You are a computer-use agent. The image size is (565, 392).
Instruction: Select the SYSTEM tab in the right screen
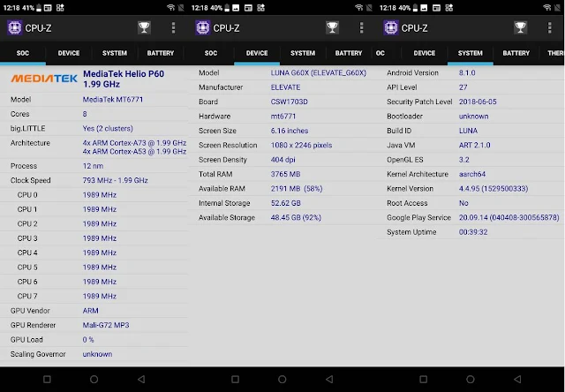[x=471, y=53]
